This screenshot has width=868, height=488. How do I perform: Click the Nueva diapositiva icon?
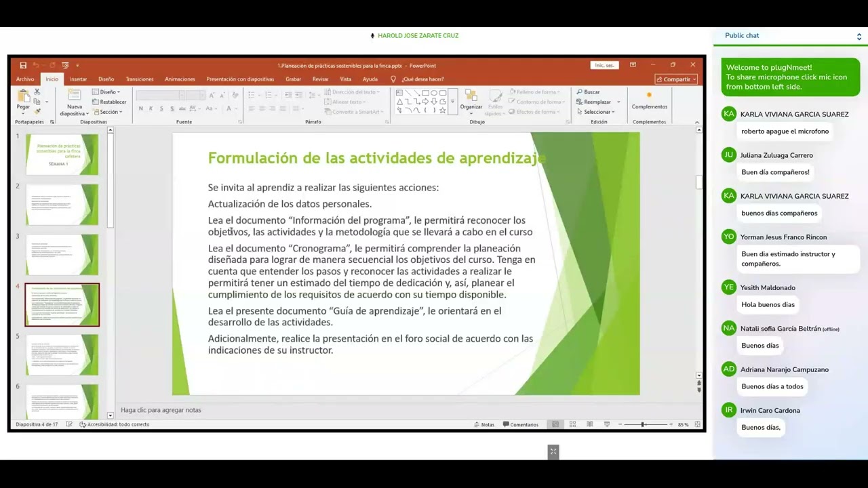tap(74, 96)
